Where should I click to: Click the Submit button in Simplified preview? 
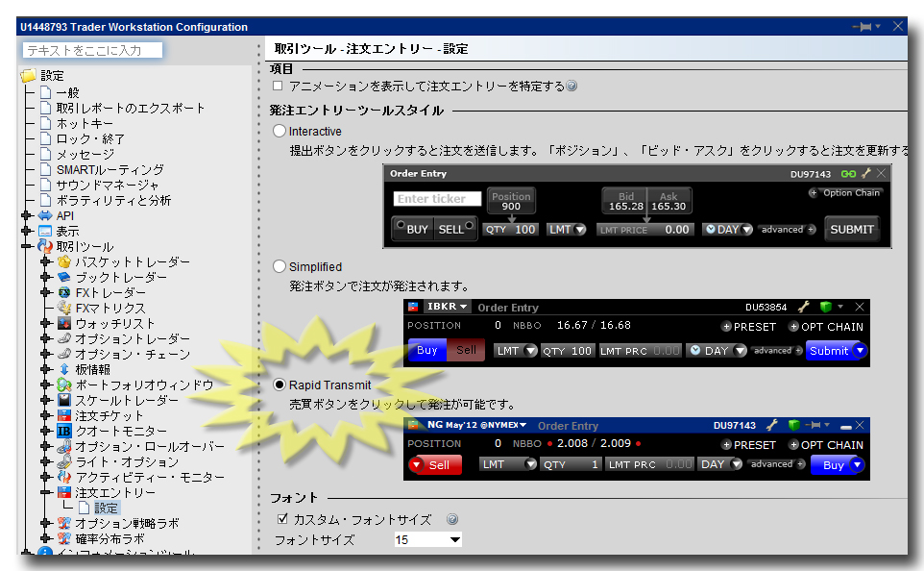point(836,350)
